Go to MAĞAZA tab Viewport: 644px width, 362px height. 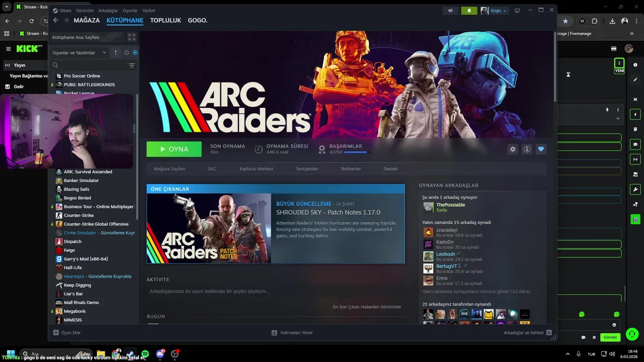[x=87, y=21]
